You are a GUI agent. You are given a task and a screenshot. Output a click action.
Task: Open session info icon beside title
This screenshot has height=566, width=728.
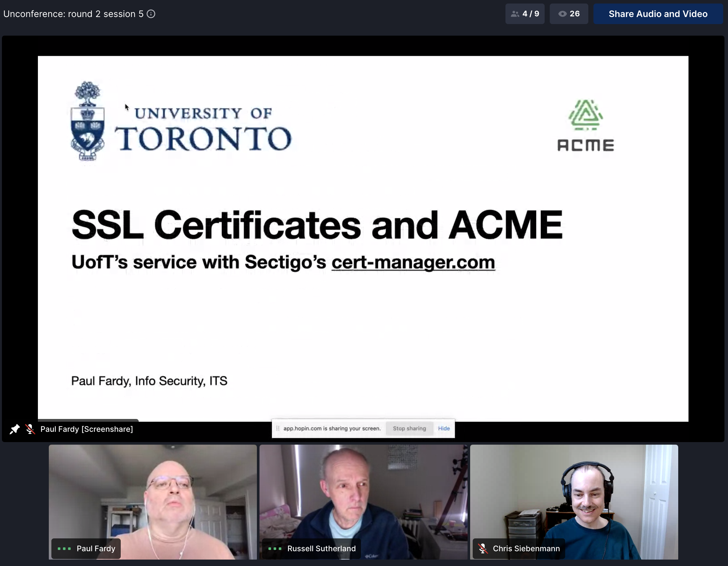(x=151, y=14)
